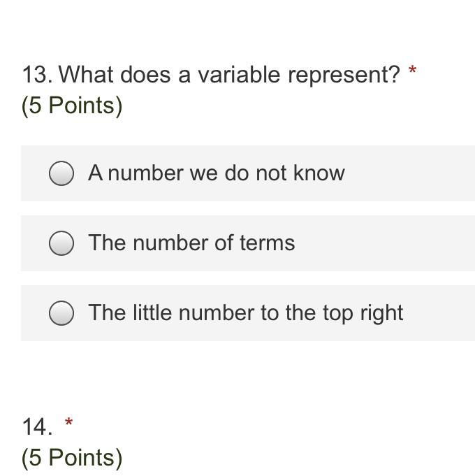Click the "(5 Points)" text under question 13

72,106
